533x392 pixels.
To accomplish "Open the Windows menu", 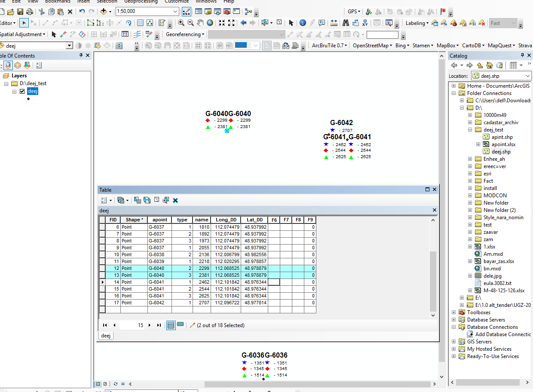I will tap(206, 2).
